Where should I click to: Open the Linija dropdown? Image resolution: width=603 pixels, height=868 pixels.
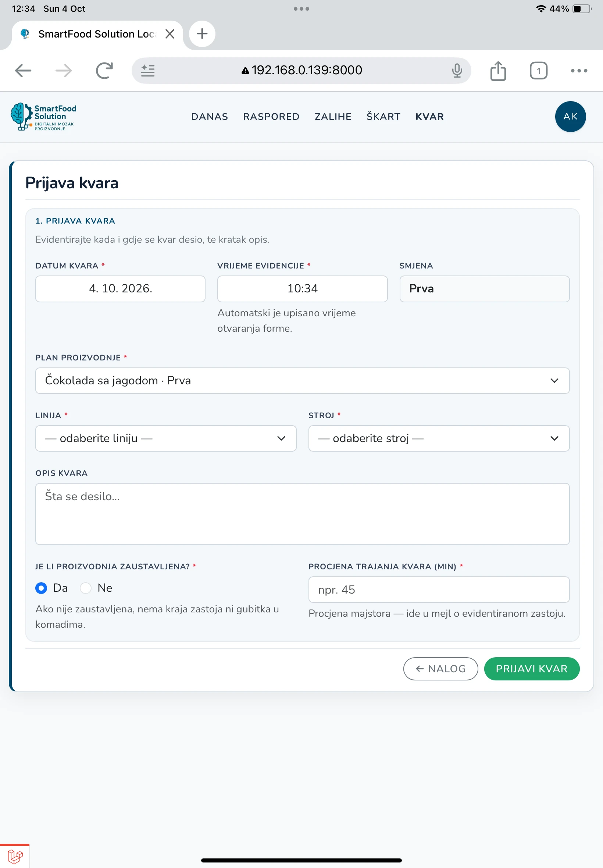pos(166,438)
